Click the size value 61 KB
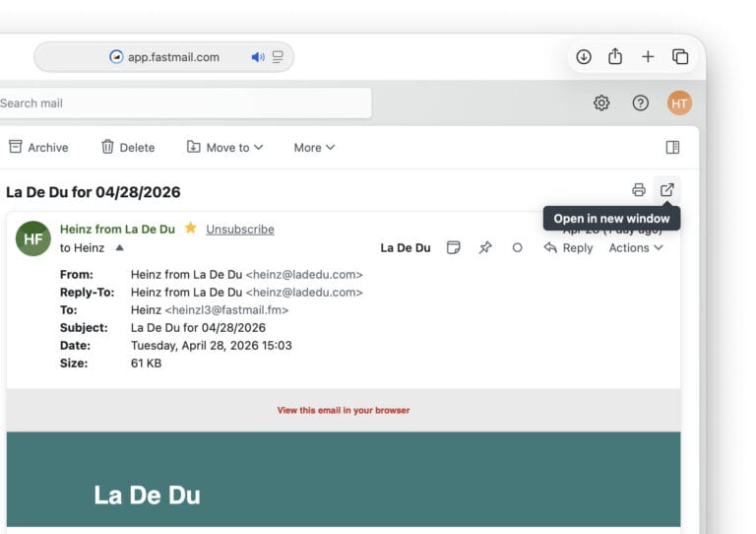 pyautogui.click(x=146, y=364)
